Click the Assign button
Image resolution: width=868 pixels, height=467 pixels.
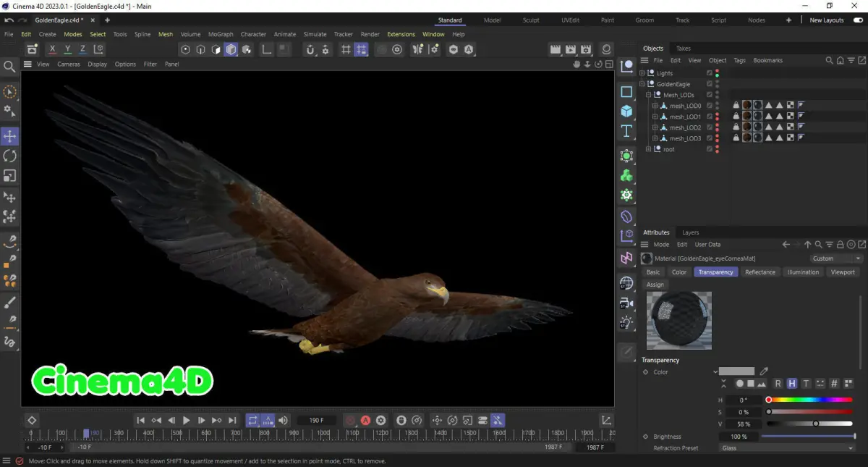click(655, 285)
